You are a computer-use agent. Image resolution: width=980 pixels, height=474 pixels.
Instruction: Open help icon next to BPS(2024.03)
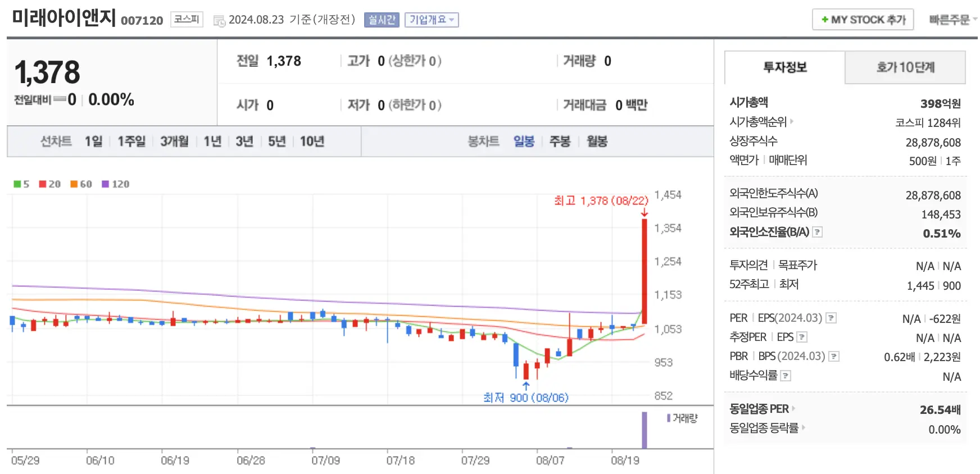click(834, 356)
